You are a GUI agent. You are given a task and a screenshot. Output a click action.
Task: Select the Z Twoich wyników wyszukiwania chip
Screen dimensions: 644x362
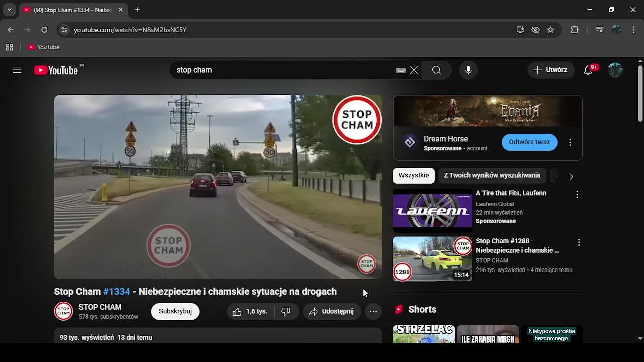[492, 175]
